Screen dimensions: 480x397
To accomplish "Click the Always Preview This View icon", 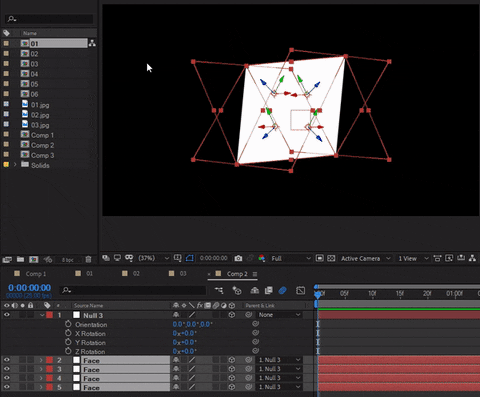I will pyautogui.click(x=106, y=258).
